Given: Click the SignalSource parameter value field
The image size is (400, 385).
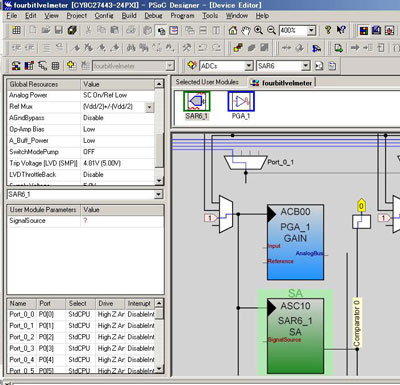Looking at the screenshot, I should click(122, 221).
